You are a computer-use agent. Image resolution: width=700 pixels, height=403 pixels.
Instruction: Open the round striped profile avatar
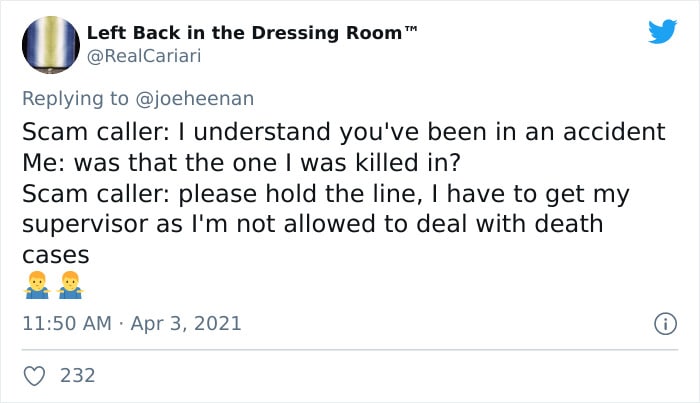point(51,45)
